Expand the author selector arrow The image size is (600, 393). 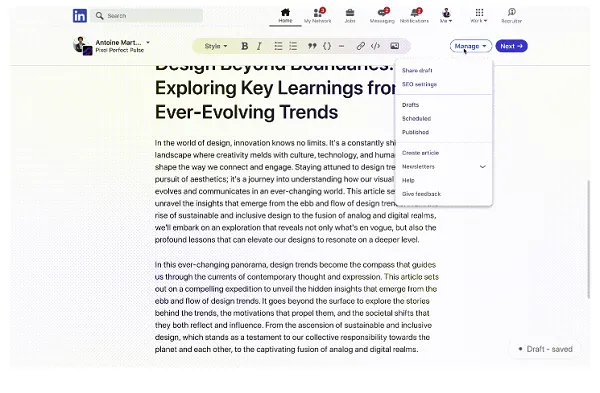pyautogui.click(x=148, y=42)
